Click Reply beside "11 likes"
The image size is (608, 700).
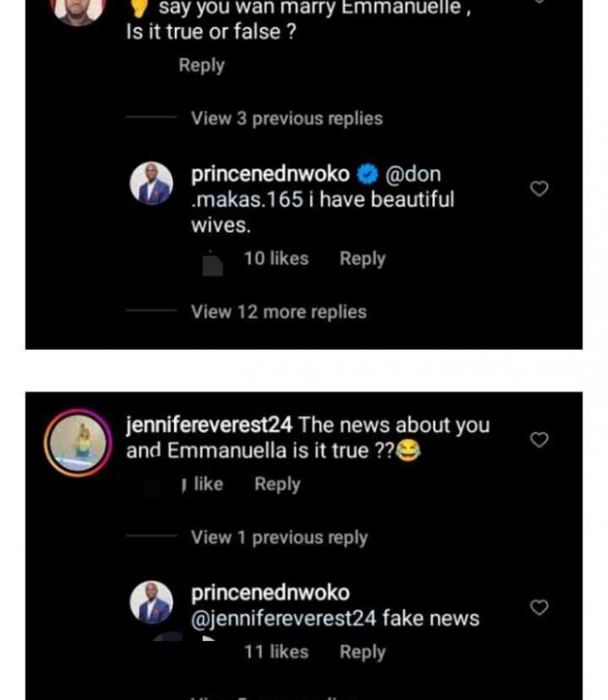[362, 652]
